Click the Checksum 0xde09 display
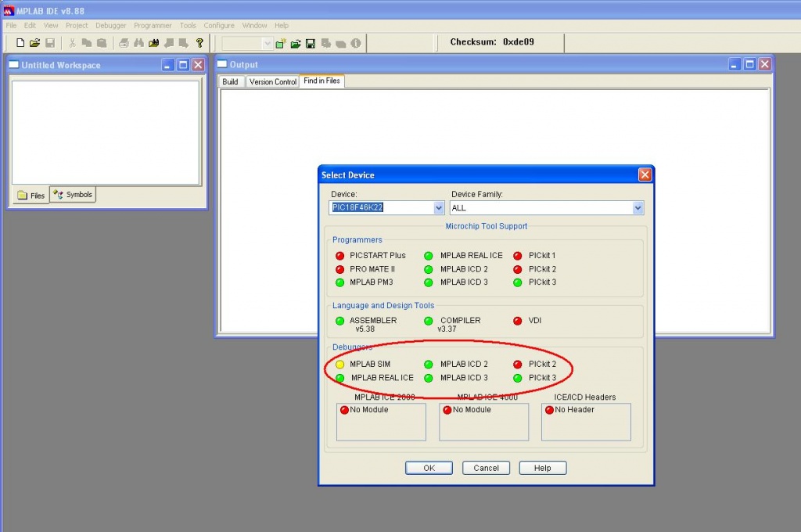The width and height of the screenshot is (801, 532). 492,42
